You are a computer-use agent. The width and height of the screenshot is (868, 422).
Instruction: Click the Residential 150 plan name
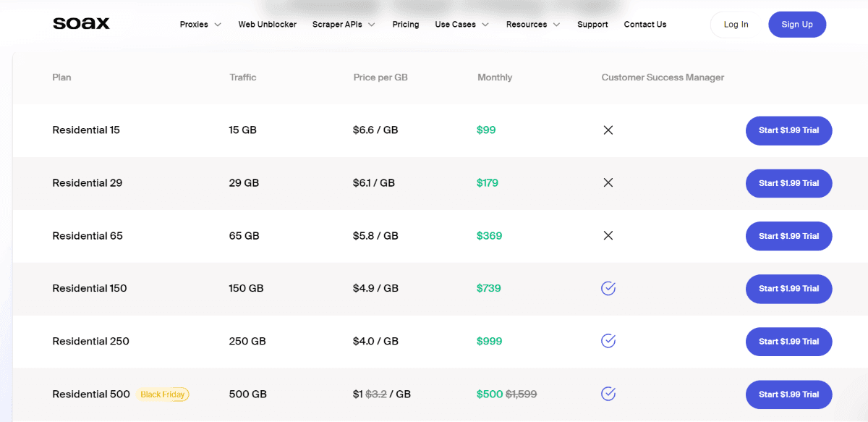pyautogui.click(x=90, y=288)
